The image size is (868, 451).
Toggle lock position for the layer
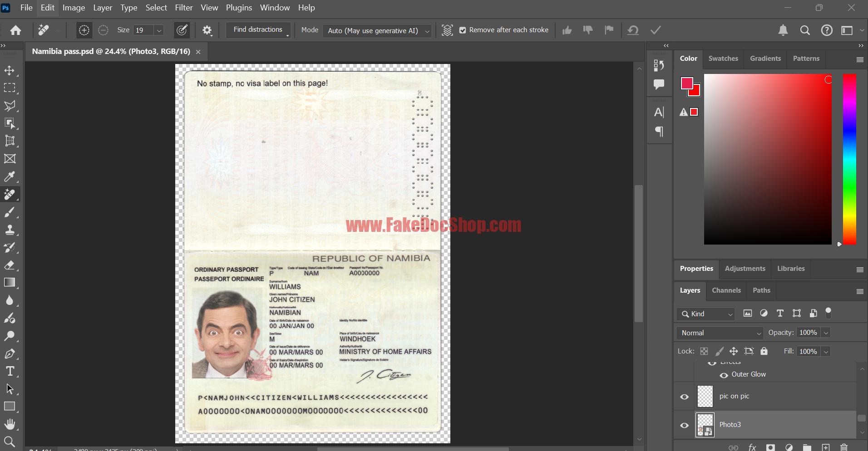[x=734, y=351]
